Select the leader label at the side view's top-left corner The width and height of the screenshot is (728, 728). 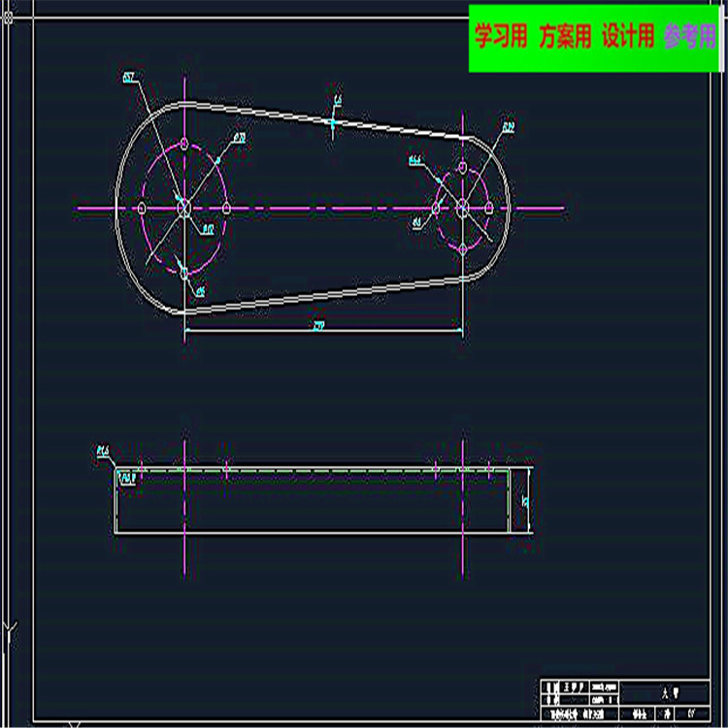pyautogui.click(x=103, y=450)
